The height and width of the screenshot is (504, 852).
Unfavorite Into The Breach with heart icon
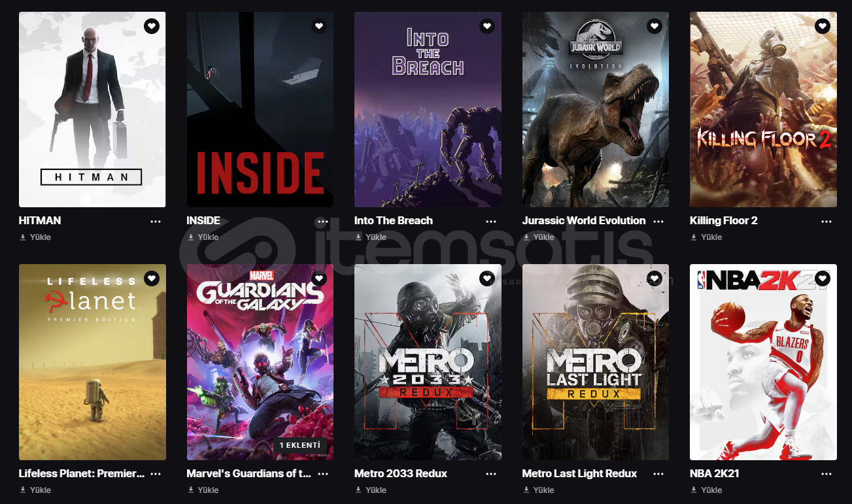[x=487, y=26]
